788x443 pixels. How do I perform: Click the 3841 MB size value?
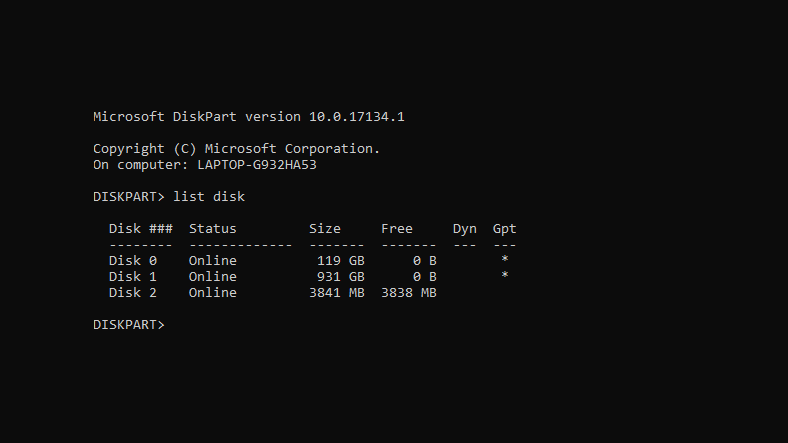coord(336,293)
